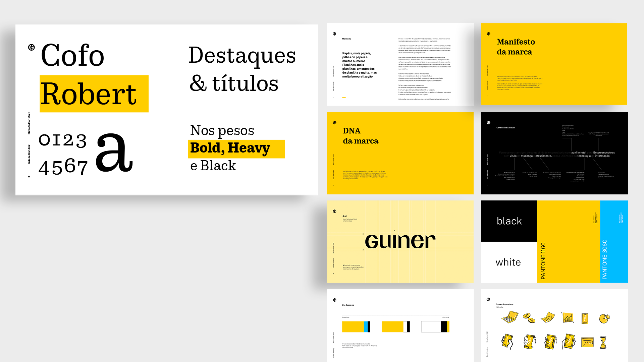Viewport: 644px width, 362px height.
Task: Click the Guiner wordmark logo
Action: (400, 241)
